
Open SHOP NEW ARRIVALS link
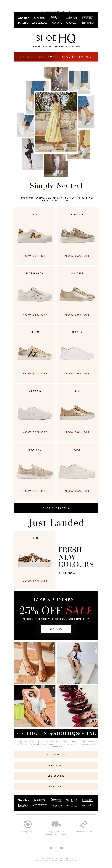coord(56,755)
